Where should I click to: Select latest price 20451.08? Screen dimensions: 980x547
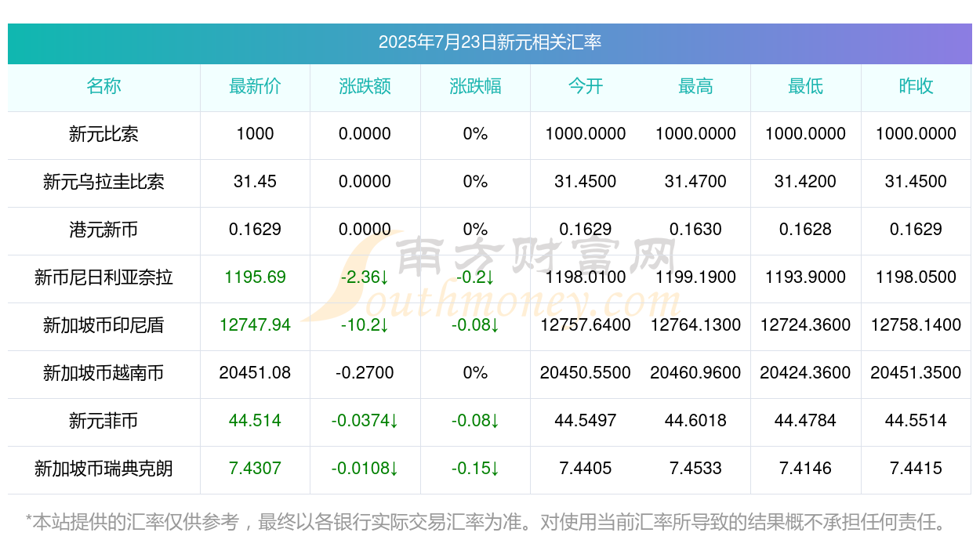(255, 373)
